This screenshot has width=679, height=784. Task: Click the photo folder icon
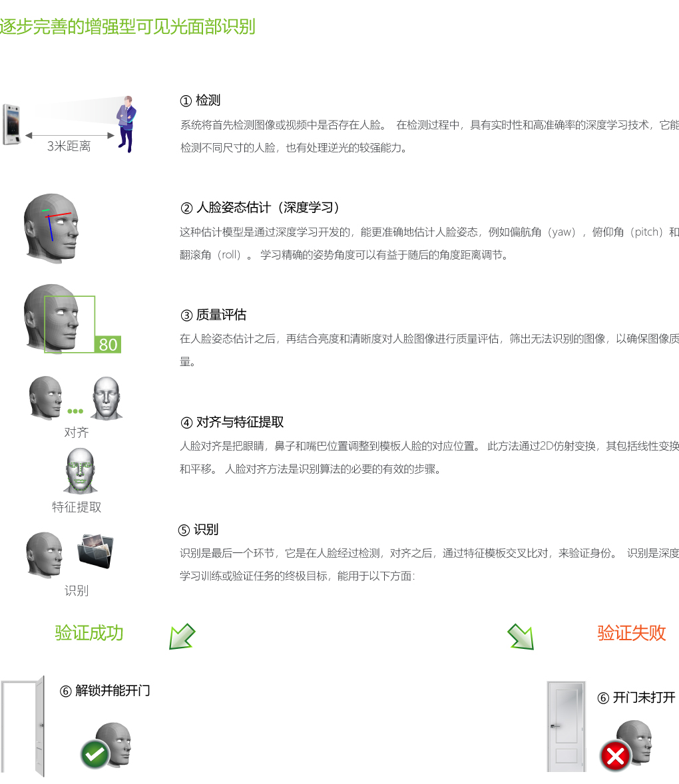(95, 551)
